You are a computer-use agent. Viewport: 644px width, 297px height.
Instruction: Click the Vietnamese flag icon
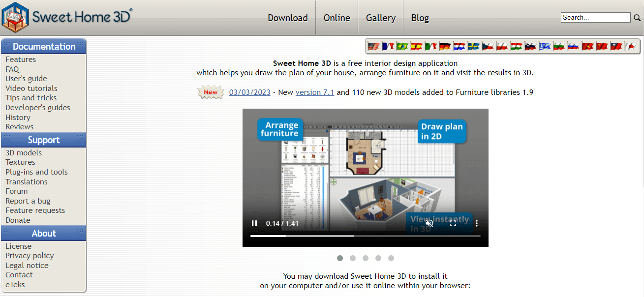coord(587,46)
